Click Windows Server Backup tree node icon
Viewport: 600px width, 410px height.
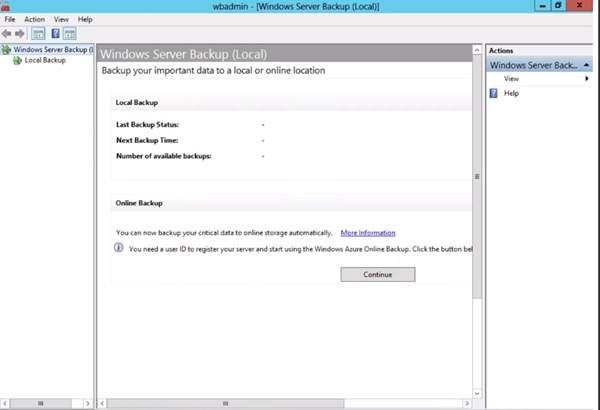click(6, 49)
